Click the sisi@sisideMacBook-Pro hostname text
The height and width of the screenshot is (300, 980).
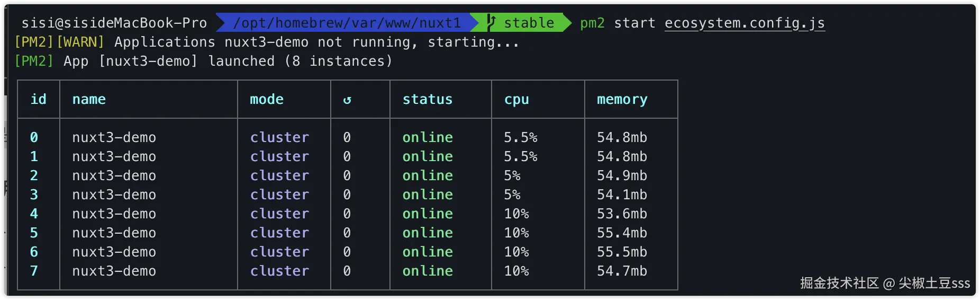pyautogui.click(x=114, y=23)
